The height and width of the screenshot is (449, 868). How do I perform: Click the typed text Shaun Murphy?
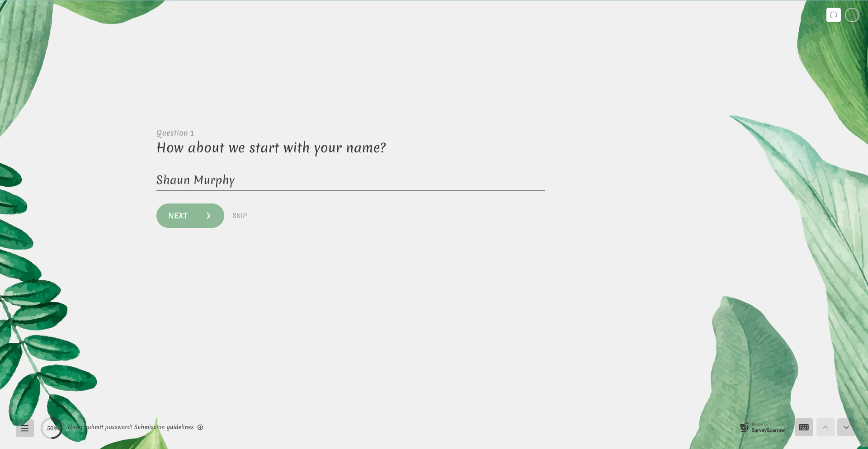[x=195, y=180]
